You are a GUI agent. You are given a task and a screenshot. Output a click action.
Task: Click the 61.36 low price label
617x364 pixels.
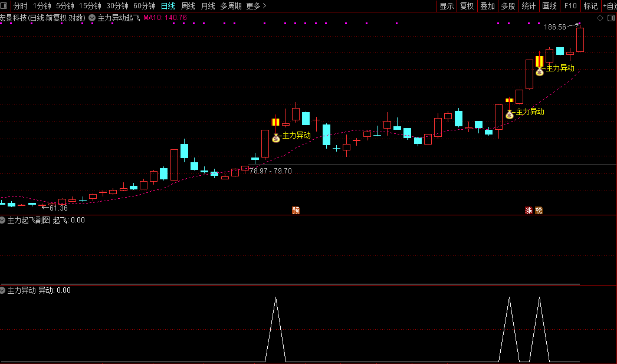pyautogui.click(x=58, y=208)
